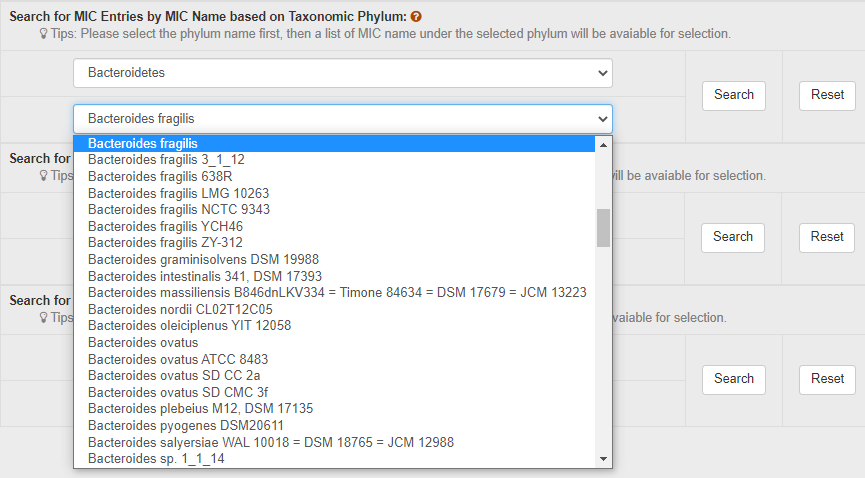
Task: Select Bacteroides oleiciplenus YIT 12058
Action: (x=189, y=326)
